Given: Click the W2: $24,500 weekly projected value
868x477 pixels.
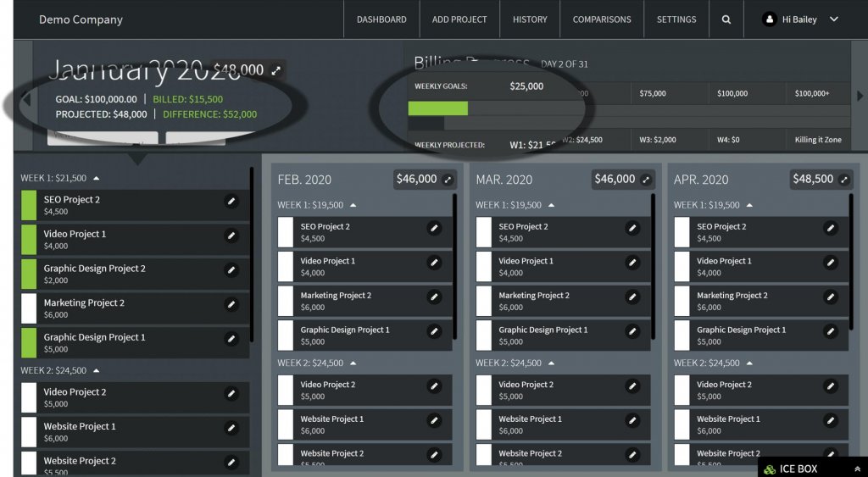Looking at the screenshot, I should pos(582,140).
